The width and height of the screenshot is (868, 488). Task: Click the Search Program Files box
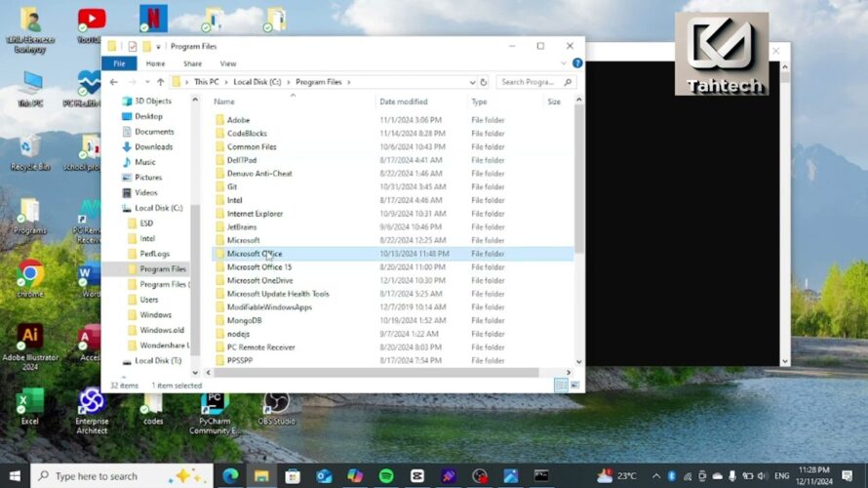[535, 82]
